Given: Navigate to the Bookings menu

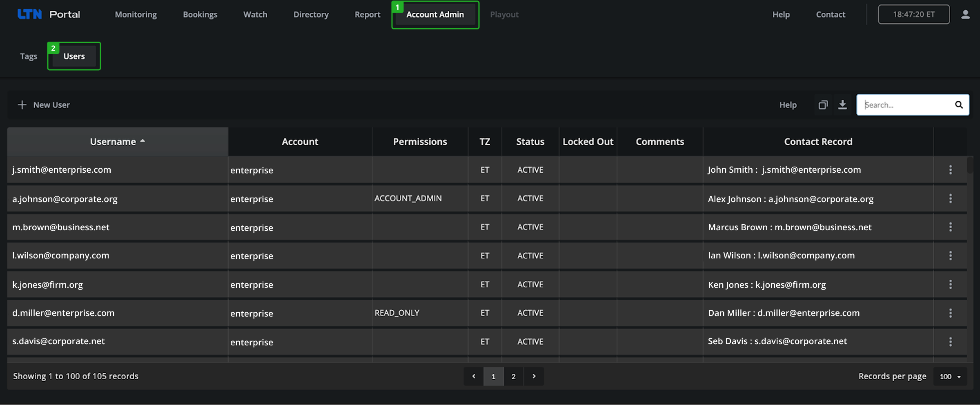Looking at the screenshot, I should point(200,14).
